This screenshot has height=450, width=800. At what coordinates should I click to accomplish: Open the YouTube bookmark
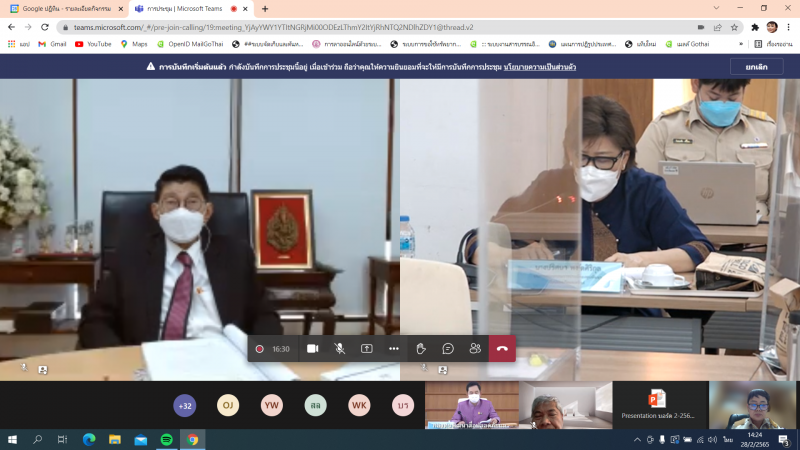click(x=93, y=44)
